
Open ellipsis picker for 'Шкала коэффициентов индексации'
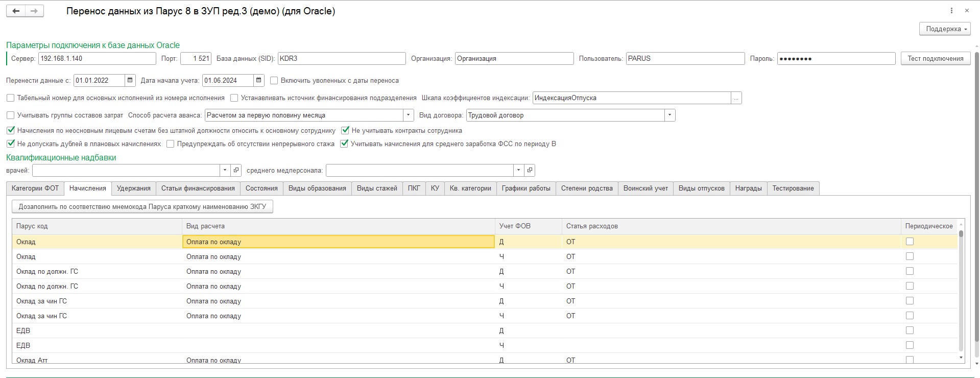tap(736, 98)
